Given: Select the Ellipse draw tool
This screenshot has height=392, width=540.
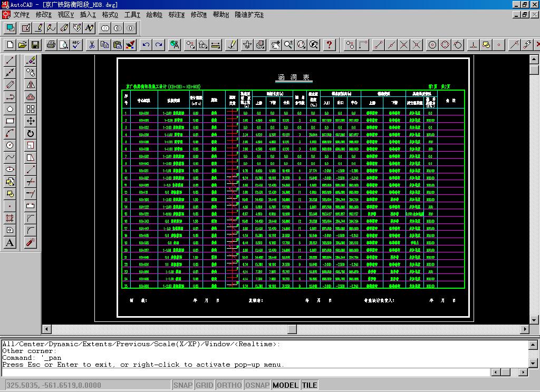Looking at the screenshot, I should coord(10,169).
